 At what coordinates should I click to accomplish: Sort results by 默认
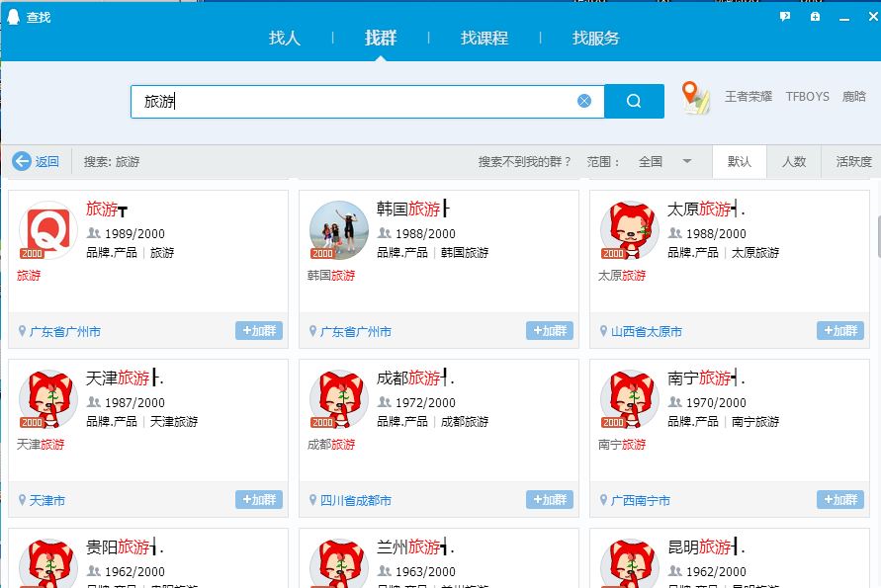point(740,162)
